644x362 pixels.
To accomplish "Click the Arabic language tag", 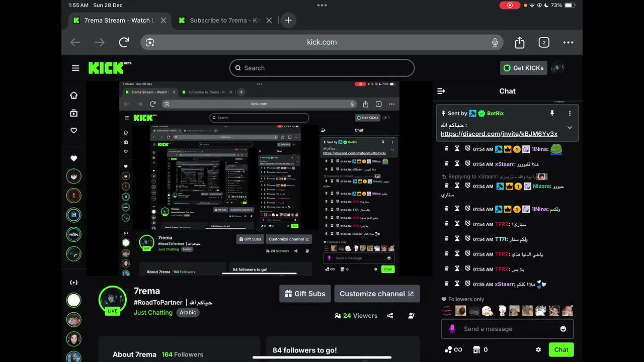I will [188, 312].
